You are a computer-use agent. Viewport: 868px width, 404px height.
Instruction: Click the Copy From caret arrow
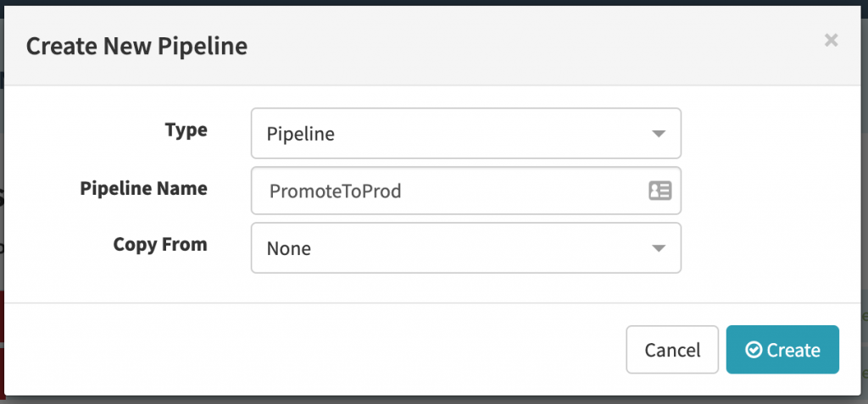tap(659, 248)
